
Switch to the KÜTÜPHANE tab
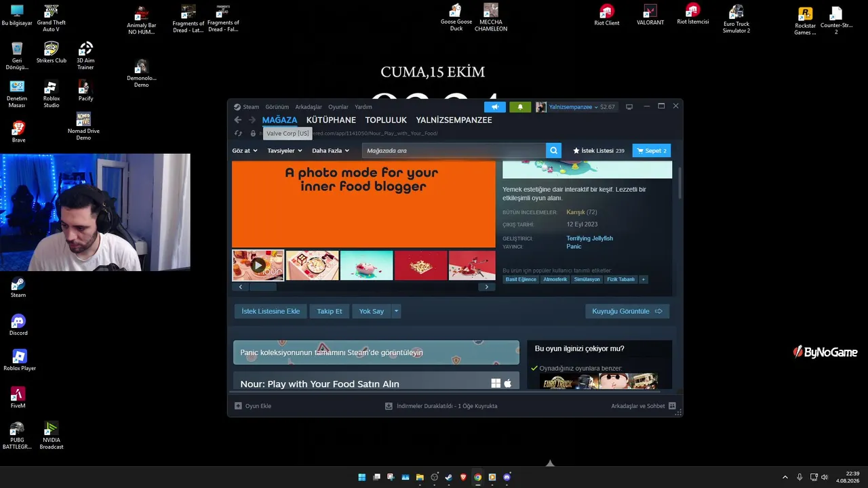click(331, 120)
